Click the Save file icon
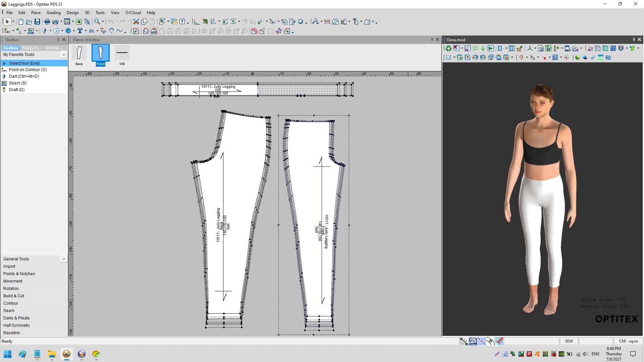The width and height of the screenshot is (644, 362). click(x=37, y=22)
